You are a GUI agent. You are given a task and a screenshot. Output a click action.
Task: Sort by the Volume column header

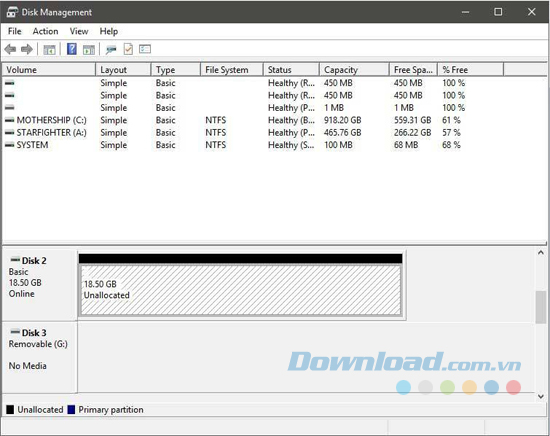(x=49, y=70)
